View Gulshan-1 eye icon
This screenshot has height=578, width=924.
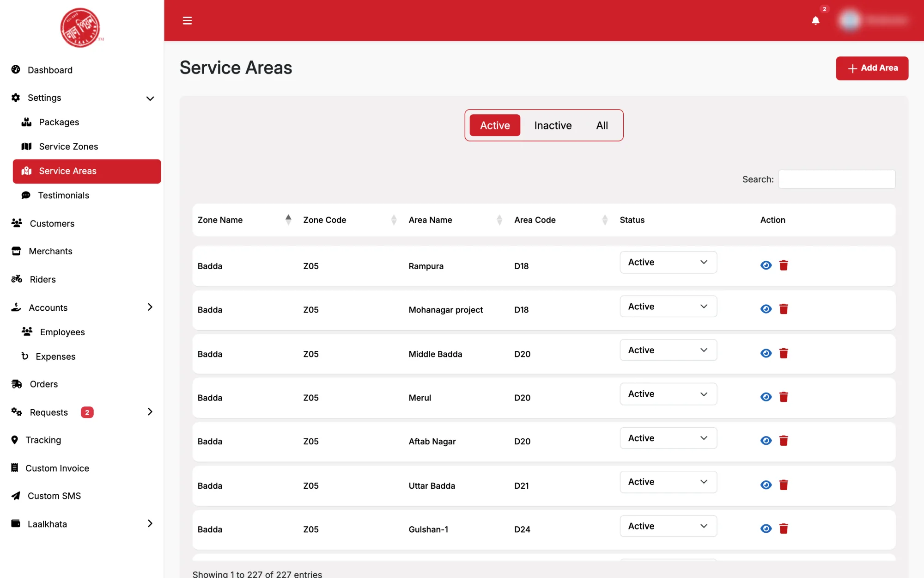tap(766, 529)
